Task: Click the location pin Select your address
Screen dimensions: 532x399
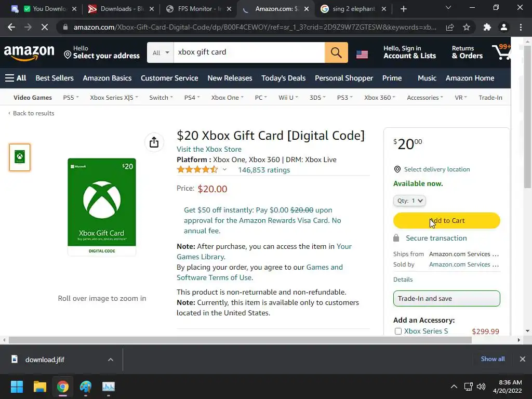Action: pos(102,52)
